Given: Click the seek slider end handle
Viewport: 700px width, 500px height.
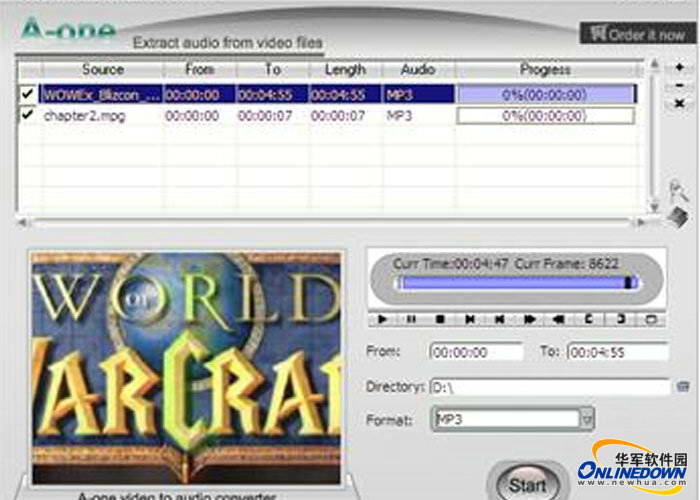Looking at the screenshot, I should point(629,283).
